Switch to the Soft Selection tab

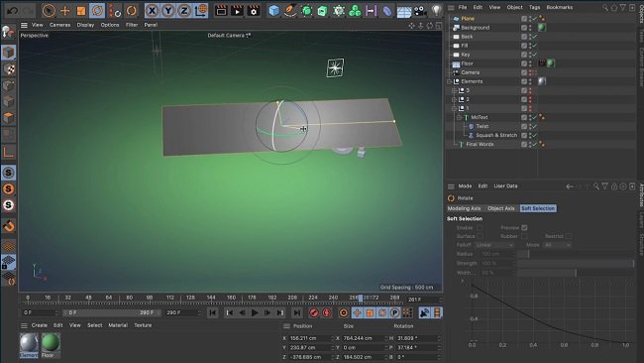(538, 208)
